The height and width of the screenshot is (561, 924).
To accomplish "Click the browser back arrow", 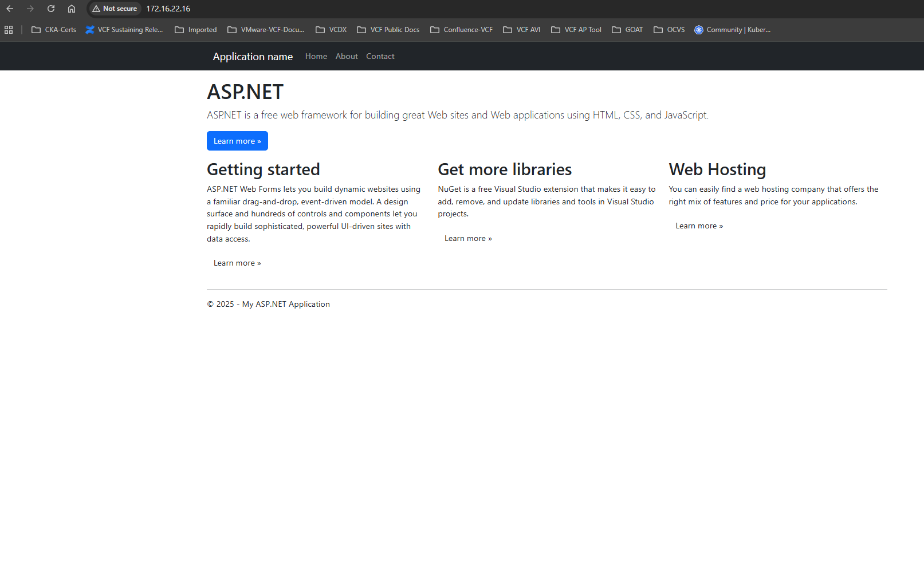I will point(10,9).
